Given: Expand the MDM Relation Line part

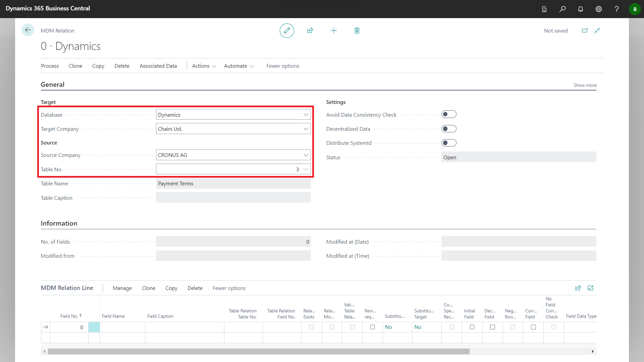Looking at the screenshot, I should pyautogui.click(x=591, y=288).
